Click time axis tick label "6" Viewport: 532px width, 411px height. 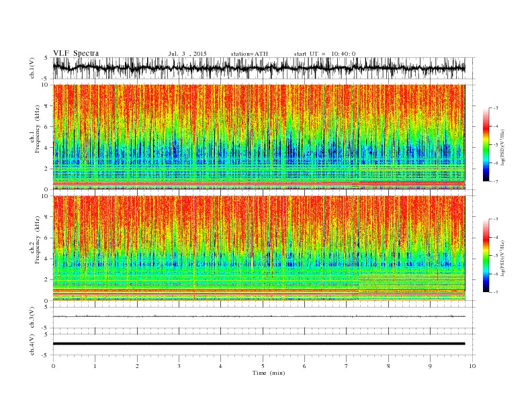(x=304, y=366)
